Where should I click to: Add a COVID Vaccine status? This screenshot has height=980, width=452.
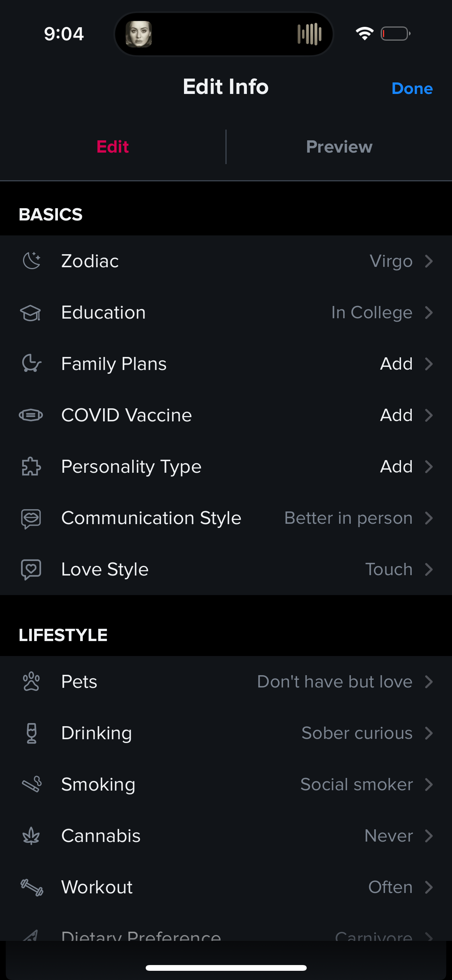396,415
